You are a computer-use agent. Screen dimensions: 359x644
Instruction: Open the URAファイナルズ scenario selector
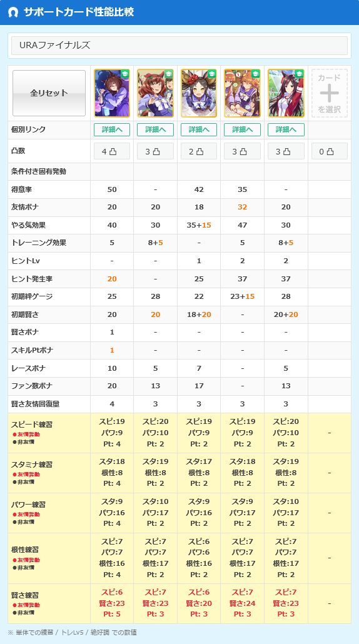[179, 46]
